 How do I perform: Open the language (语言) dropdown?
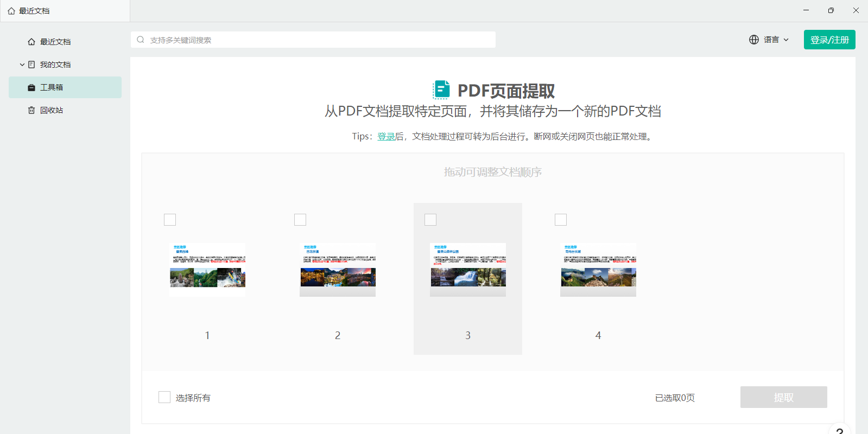click(x=775, y=40)
